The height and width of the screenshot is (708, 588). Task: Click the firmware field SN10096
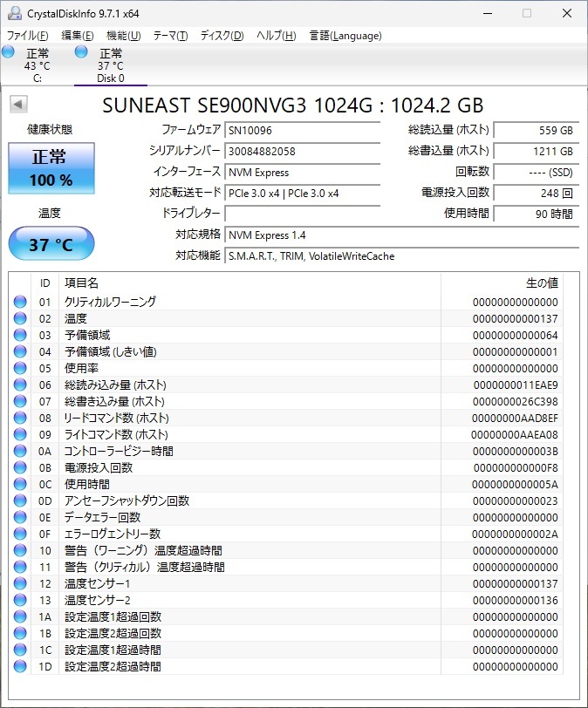pyautogui.click(x=302, y=131)
